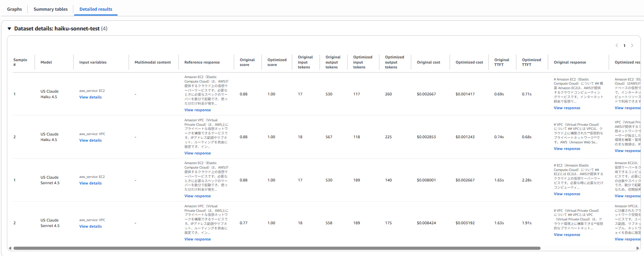Click the Optimized output tokens column header

point(394,62)
